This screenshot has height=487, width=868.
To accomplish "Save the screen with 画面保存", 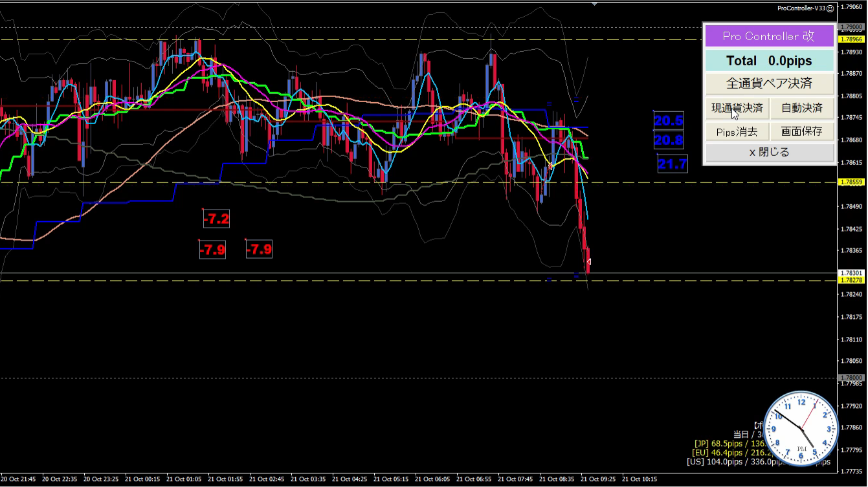I will coord(802,131).
